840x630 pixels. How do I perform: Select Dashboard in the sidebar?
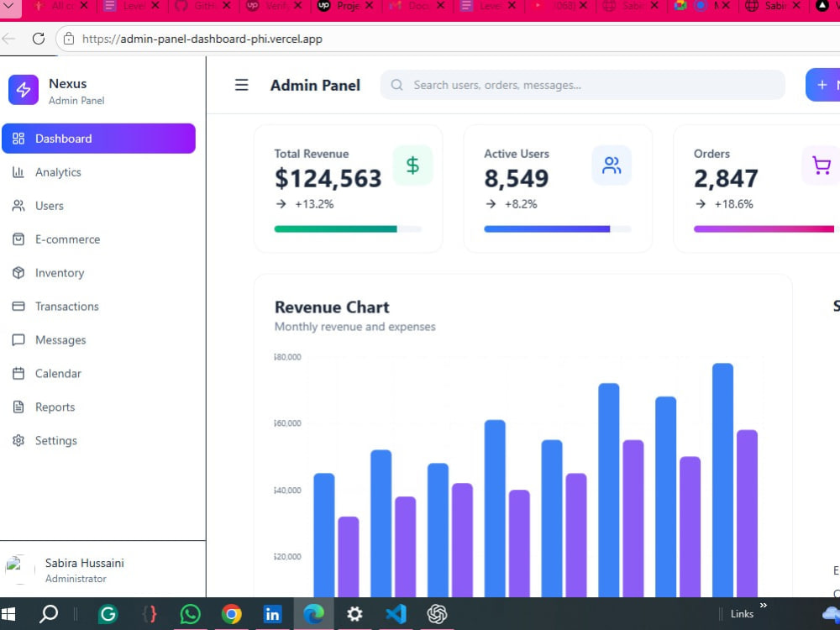tap(98, 139)
